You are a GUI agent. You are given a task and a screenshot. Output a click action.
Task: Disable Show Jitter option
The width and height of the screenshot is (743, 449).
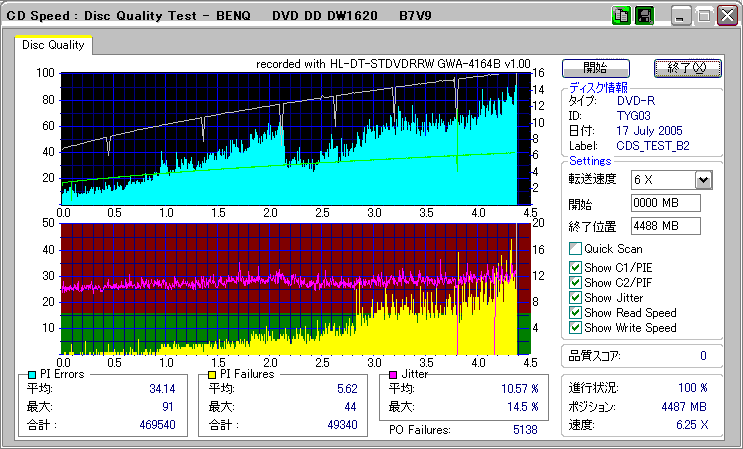[575, 297]
